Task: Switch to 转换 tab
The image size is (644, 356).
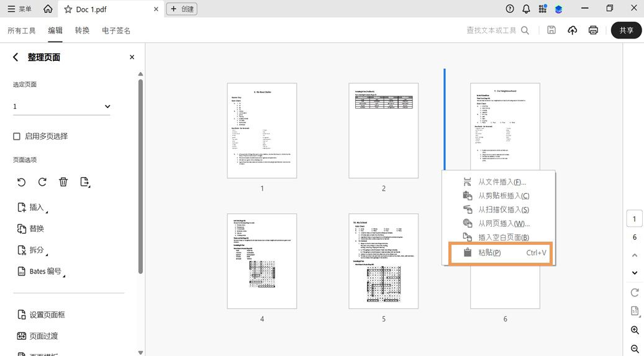Action: point(82,30)
